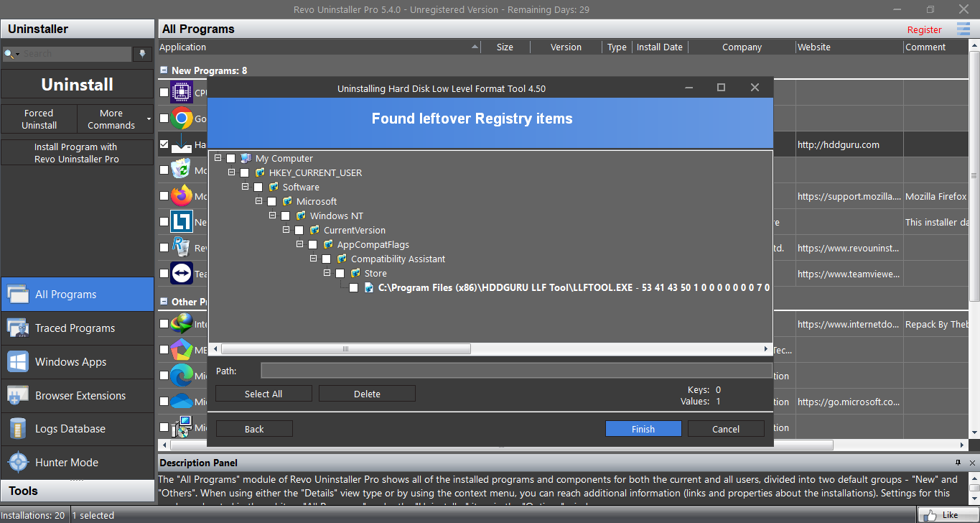This screenshot has height=523, width=980.
Task: Collapse the AppCompatFlags tree node
Action: click(x=300, y=244)
